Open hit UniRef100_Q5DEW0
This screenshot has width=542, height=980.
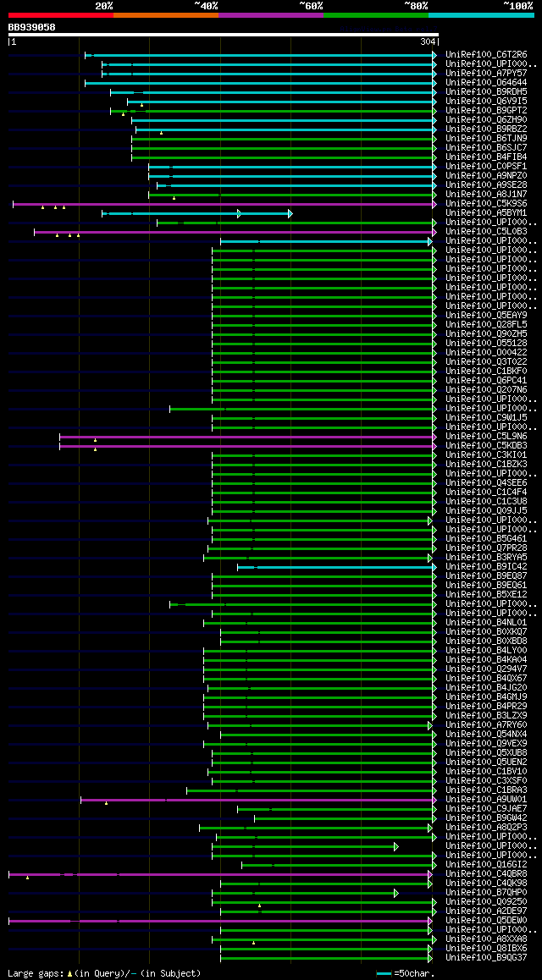tap(486, 920)
